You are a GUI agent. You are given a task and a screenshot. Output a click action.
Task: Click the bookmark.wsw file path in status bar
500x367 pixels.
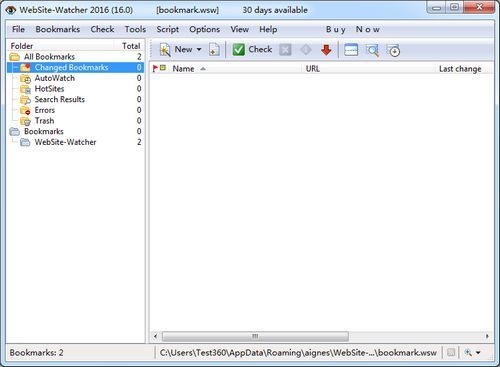pyautogui.click(x=298, y=352)
